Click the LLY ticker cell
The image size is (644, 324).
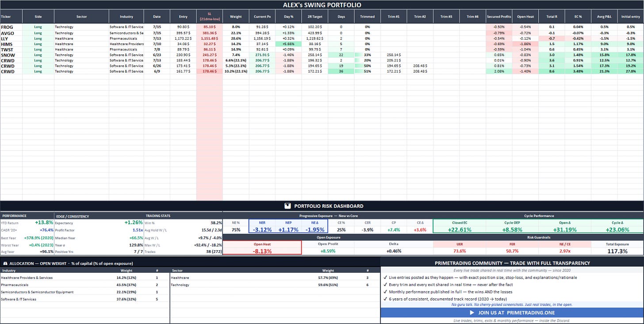tap(11, 38)
